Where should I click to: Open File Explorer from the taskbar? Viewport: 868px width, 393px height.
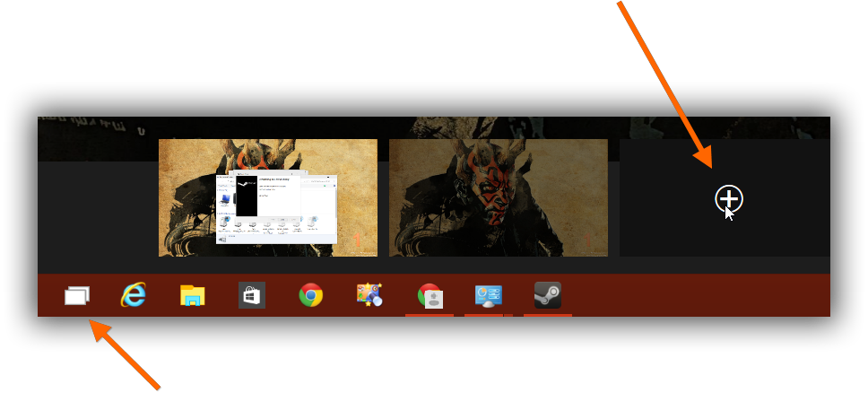click(193, 295)
